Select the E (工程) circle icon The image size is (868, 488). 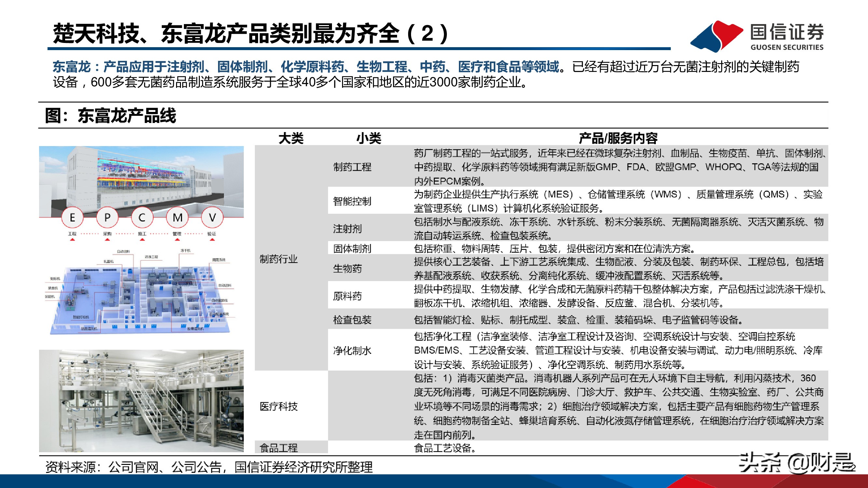tap(73, 218)
